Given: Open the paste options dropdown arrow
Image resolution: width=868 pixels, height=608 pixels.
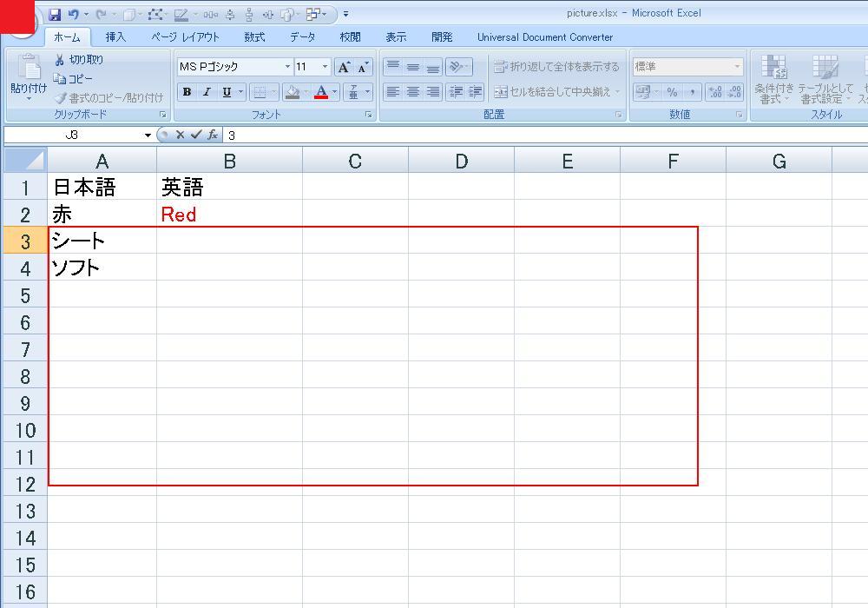Looking at the screenshot, I should (x=29, y=99).
